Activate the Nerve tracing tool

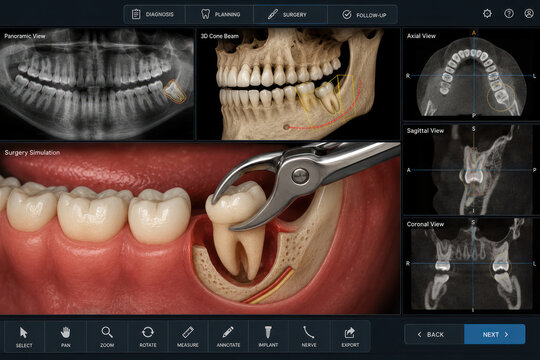pos(309,337)
